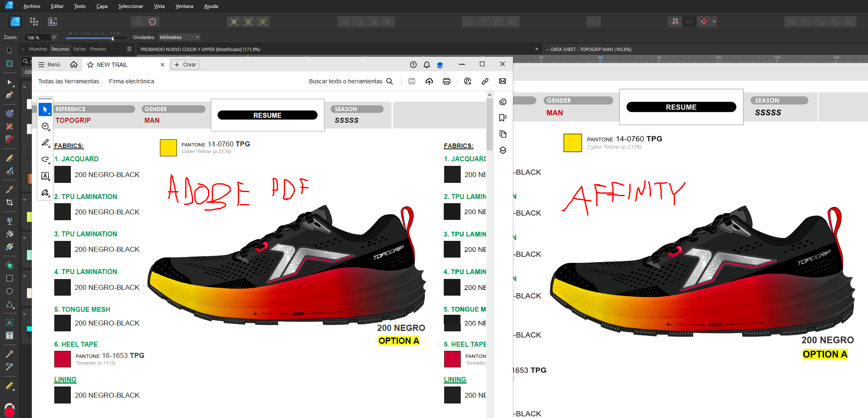Viewport: 868px width, 418px height.
Task: Open the Unidades Milímetros dropdown
Action: 179,37
